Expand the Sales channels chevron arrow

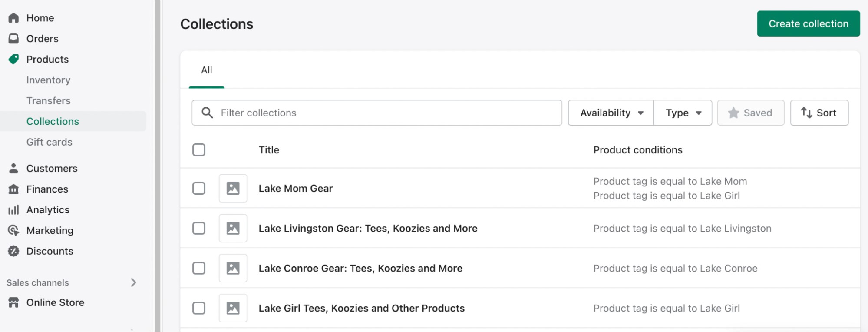click(133, 282)
